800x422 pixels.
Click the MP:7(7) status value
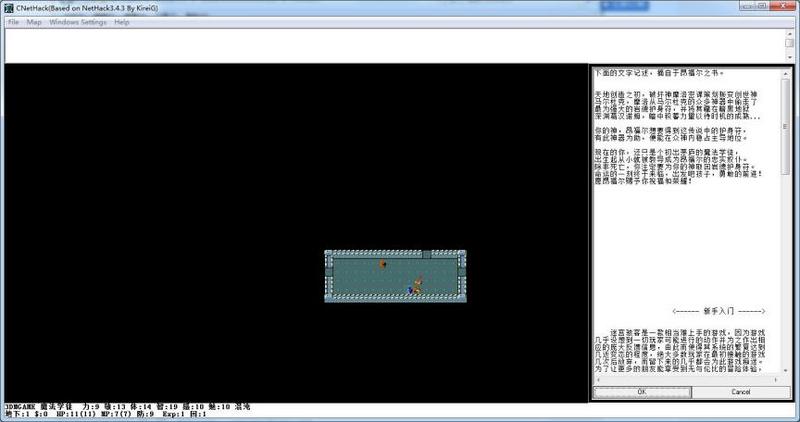pos(116,414)
